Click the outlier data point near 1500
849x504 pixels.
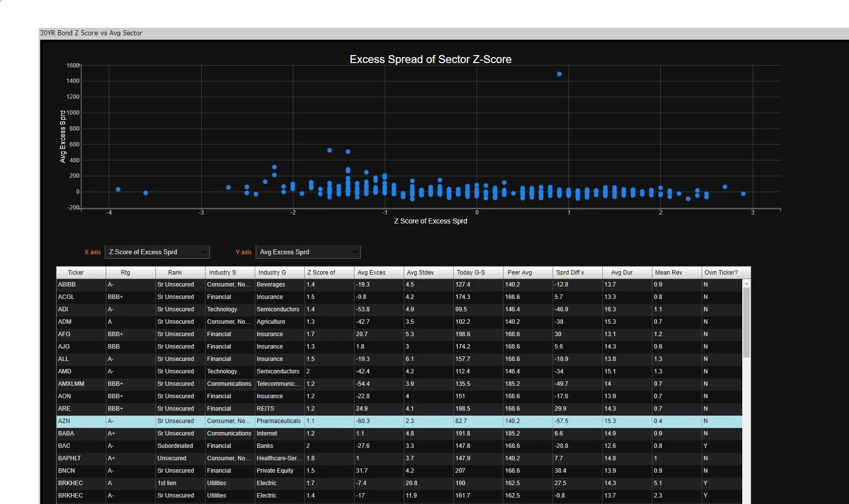click(x=560, y=74)
